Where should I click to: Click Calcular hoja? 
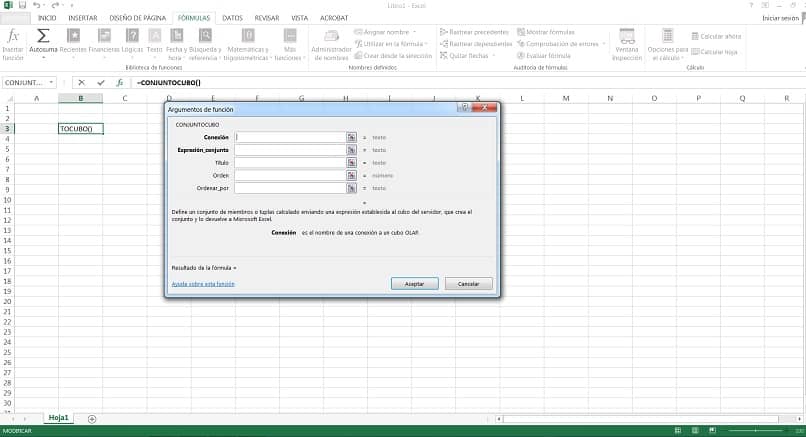pyautogui.click(x=714, y=52)
